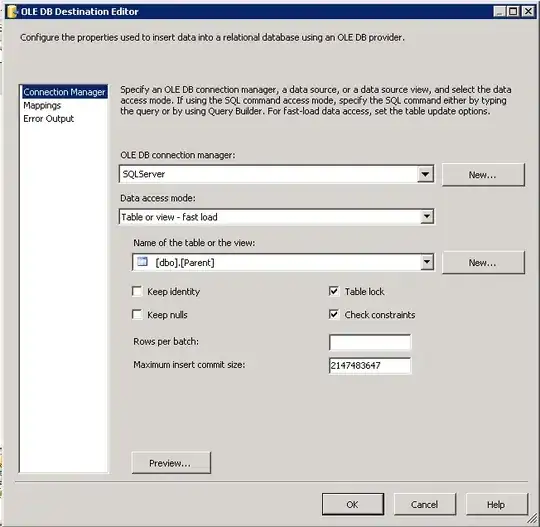
Task: Open the Connection Manager page
Action: click(x=64, y=92)
